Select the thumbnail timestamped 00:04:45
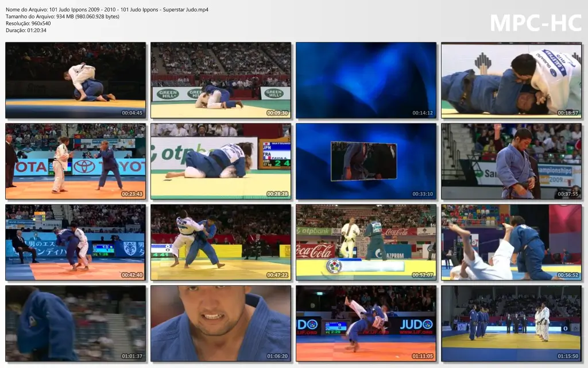This screenshot has width=588, height=368. point(75,80)
